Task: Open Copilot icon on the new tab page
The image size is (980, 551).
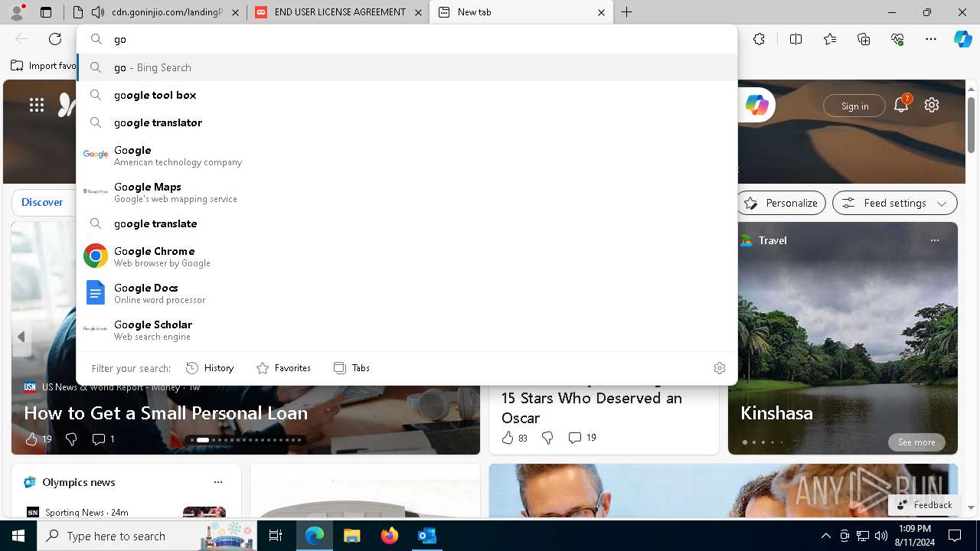Action: click(x=756, y=106)
